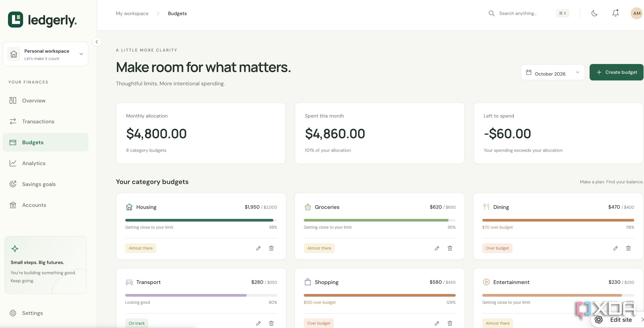Select Budgets in the sidebar
Viewport: 644px width, 328px height.
pos(46,142)
